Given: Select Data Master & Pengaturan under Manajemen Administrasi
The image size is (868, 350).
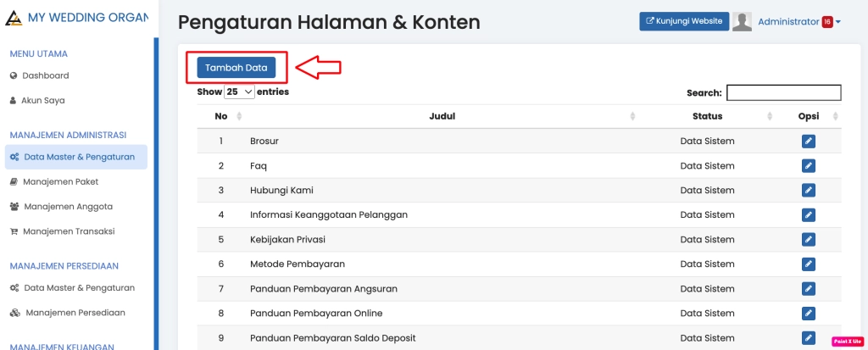Looking at the screenshot, I should tap(75, 157).
